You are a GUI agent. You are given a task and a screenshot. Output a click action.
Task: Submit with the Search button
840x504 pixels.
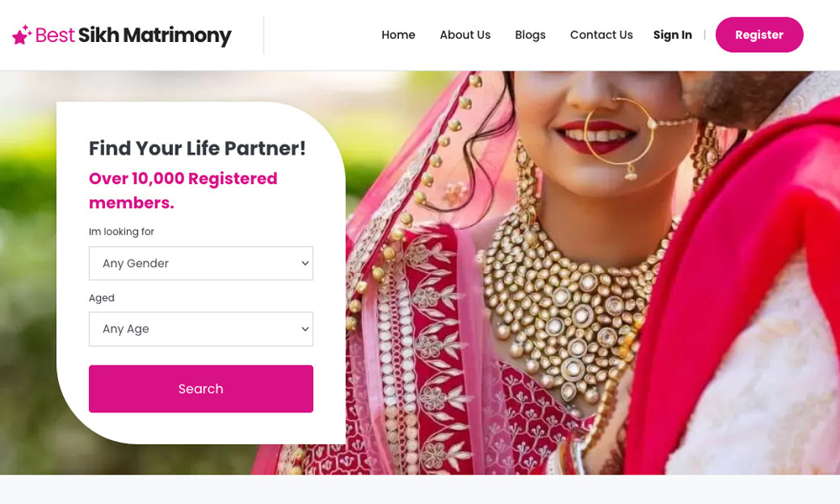201,389
